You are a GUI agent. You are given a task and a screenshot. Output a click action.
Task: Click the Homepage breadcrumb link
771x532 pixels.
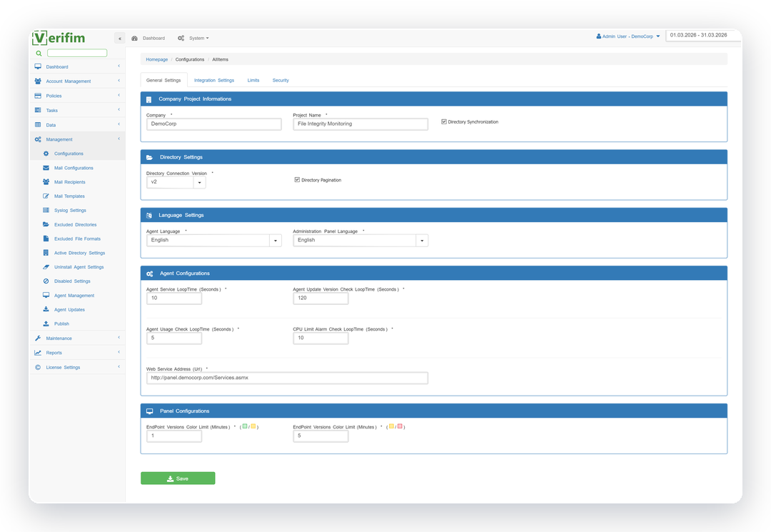click(x=157, y=59)
